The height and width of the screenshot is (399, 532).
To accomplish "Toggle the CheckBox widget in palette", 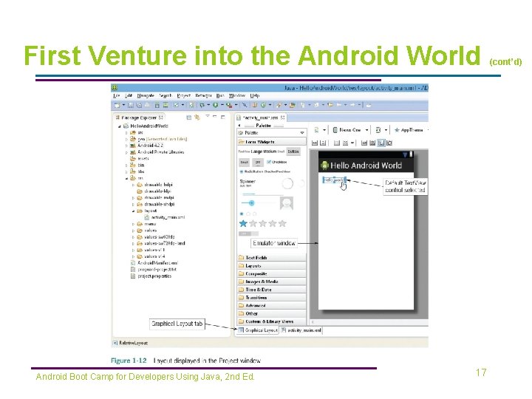I will click(277, 162).
